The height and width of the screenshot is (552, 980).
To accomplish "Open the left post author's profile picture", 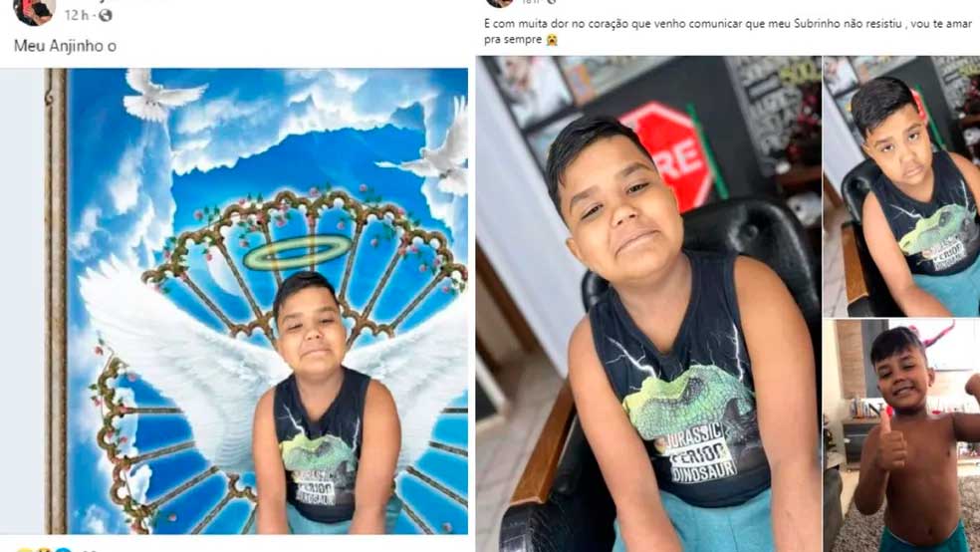I will pyautogui.click(x=35, y=12).
